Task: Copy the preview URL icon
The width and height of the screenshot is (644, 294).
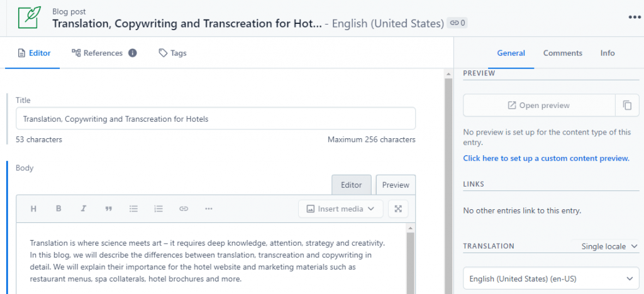Action: tap(627, 106)
